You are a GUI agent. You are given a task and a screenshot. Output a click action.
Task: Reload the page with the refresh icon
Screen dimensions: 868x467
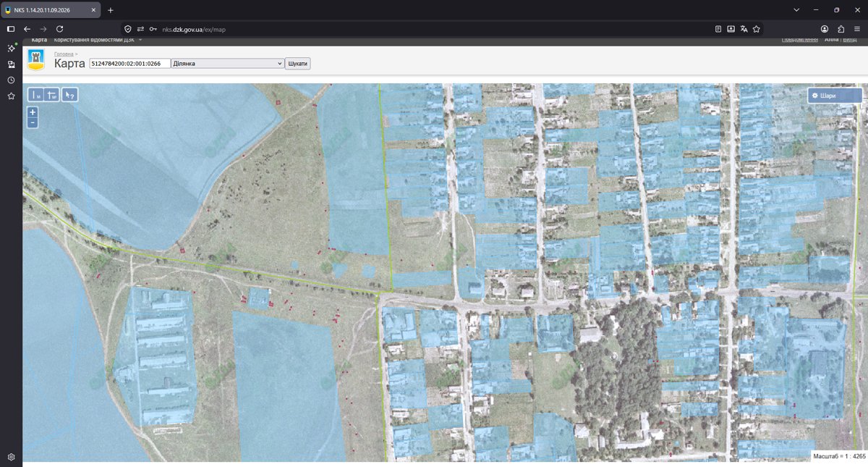click(60, 29)
